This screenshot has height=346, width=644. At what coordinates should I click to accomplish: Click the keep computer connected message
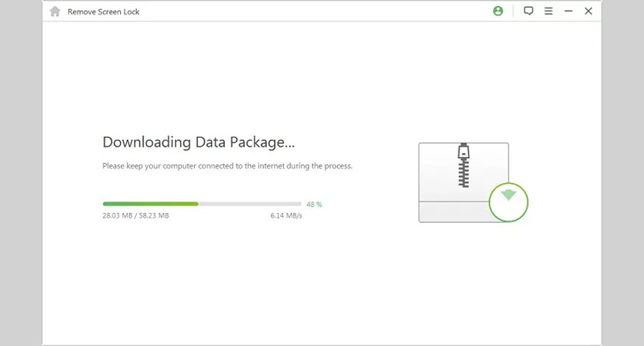(x=227, y=166)
